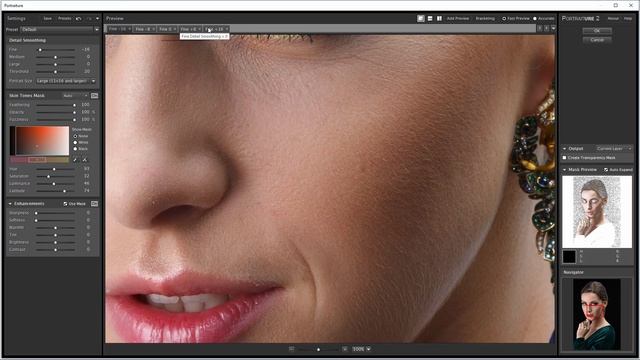Adjust the Brightness slider
This screenshot has height=360, width=640.
55,242
